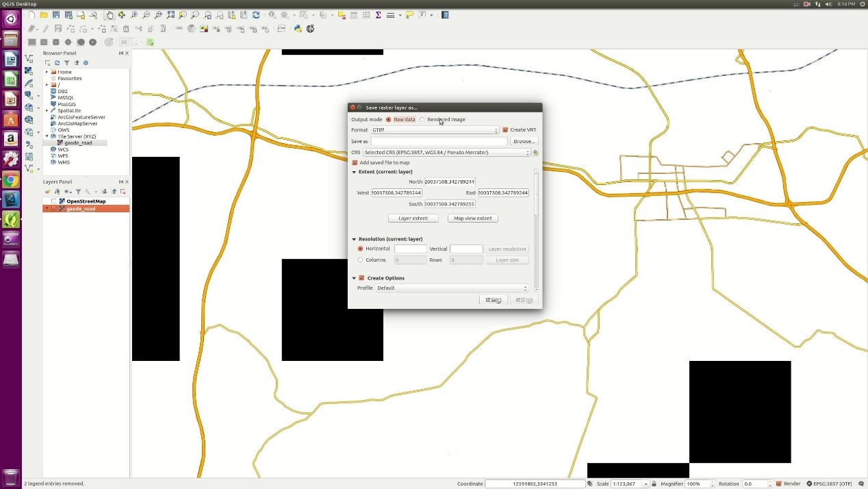Screen dimensions: 868x489
Task: Launch Google Chrome from the dock
Action: [x=10, y=180]
